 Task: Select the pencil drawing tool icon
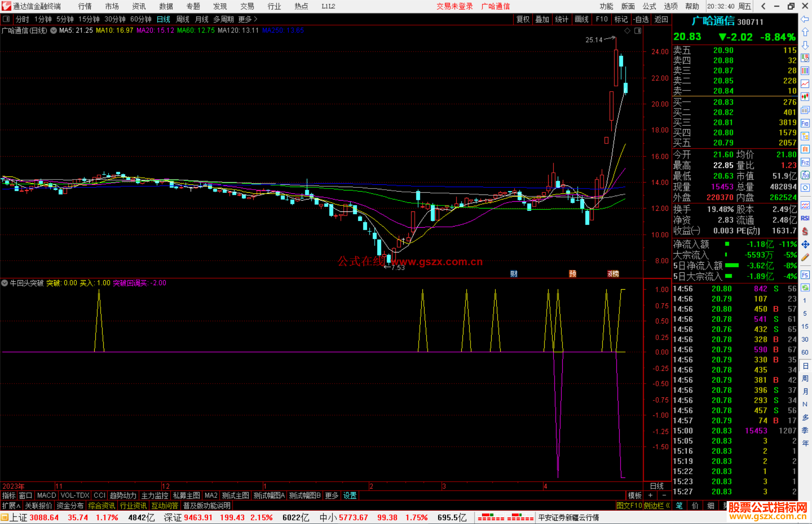[x=805, y=258]
